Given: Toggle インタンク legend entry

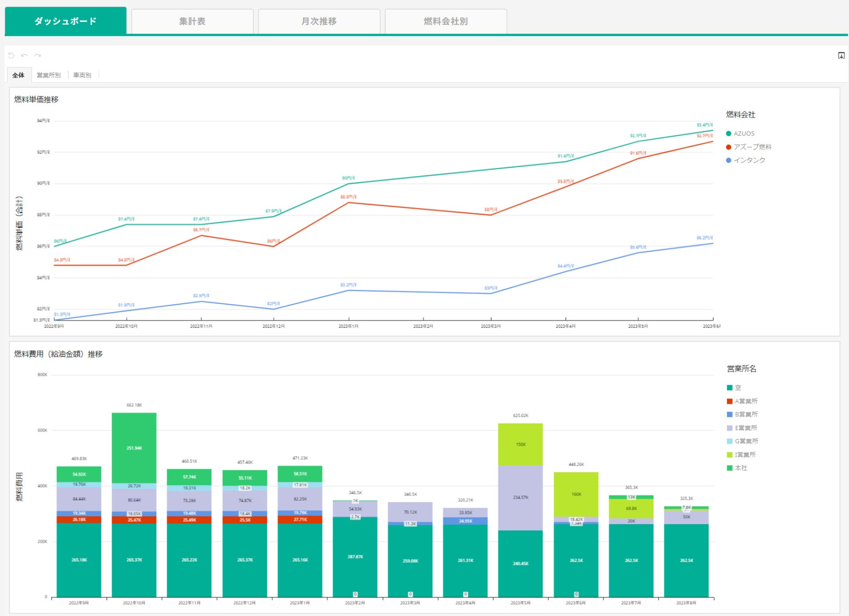Looking at the screenshot, I should pos(749,160).
